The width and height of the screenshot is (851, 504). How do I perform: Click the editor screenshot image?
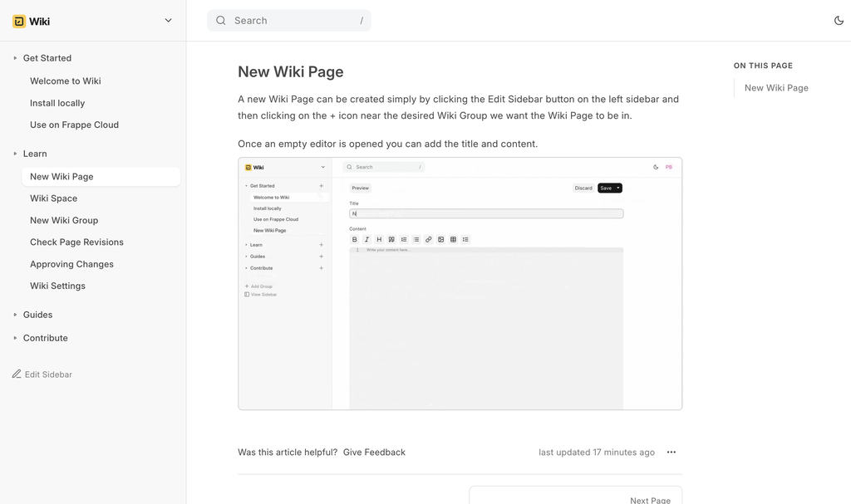tap(460, 284)
